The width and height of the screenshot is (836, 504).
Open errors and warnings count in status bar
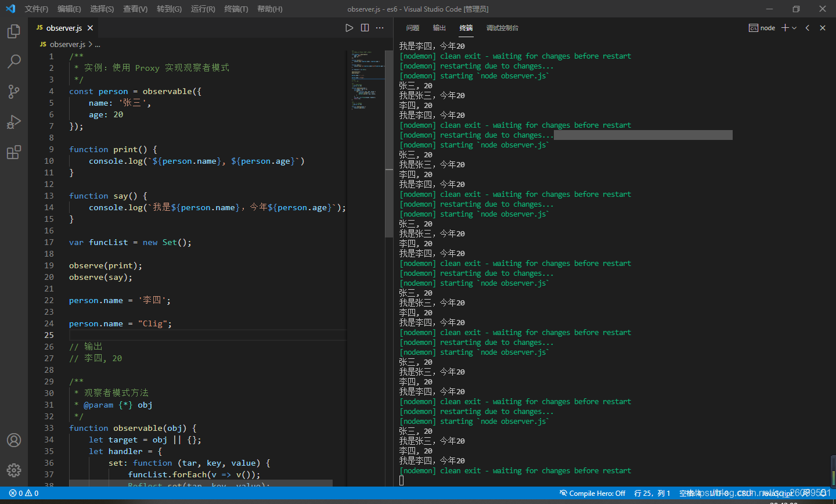(x=24, y=493)
